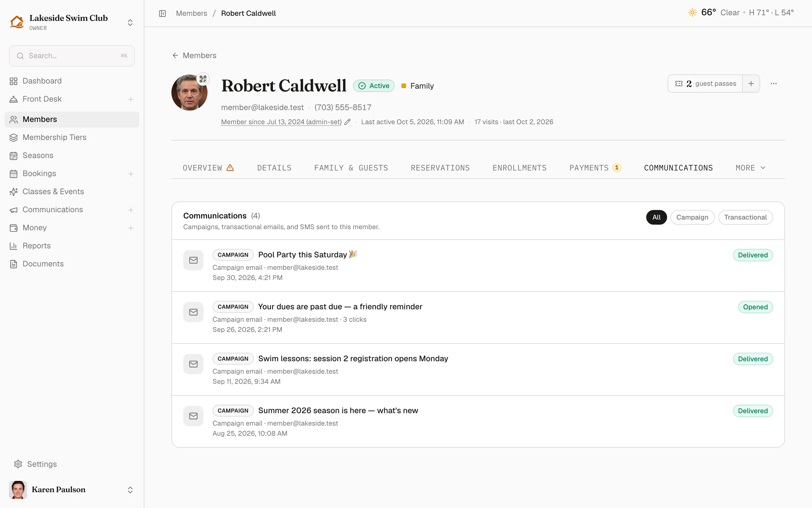Toggle the sidebar collapse icon
Image resolution: width=812 pixels, height=508 pixels.
(x=162, y=14)
